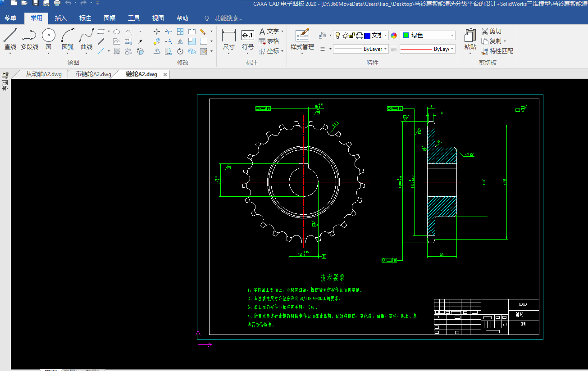Image resolution: width=588 pixels, height=371 pixels.
Task: Expand the 绿色 color dropdown
Action: (x=452, y=36)
